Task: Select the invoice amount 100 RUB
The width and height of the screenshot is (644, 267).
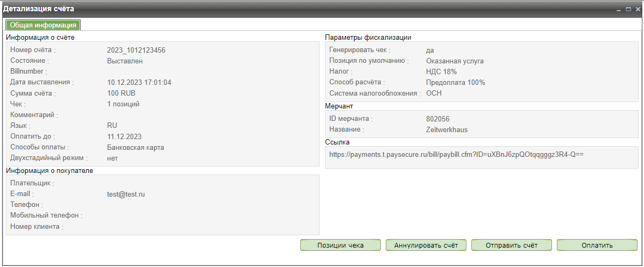Action: [x=121, y=93]
